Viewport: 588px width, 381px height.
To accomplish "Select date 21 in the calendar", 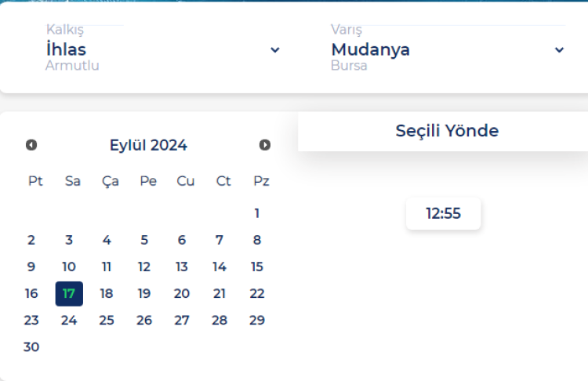I will tap(220, 294).
